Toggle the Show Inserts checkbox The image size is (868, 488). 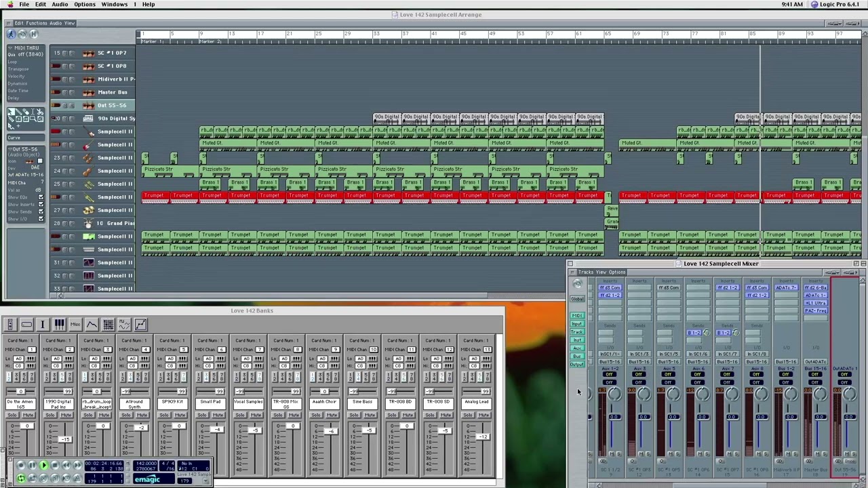coord(41,205)
